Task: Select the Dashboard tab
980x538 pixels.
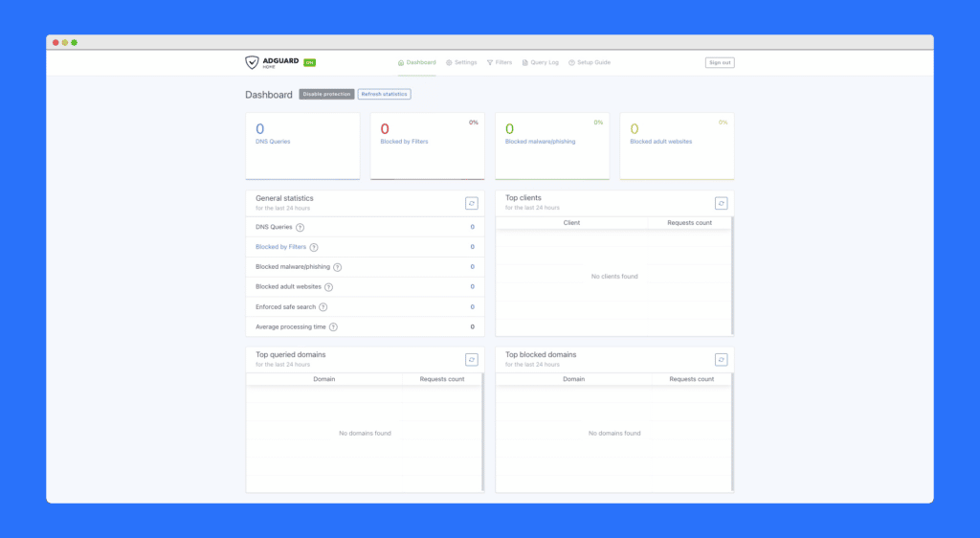Action: click(417, 62)
